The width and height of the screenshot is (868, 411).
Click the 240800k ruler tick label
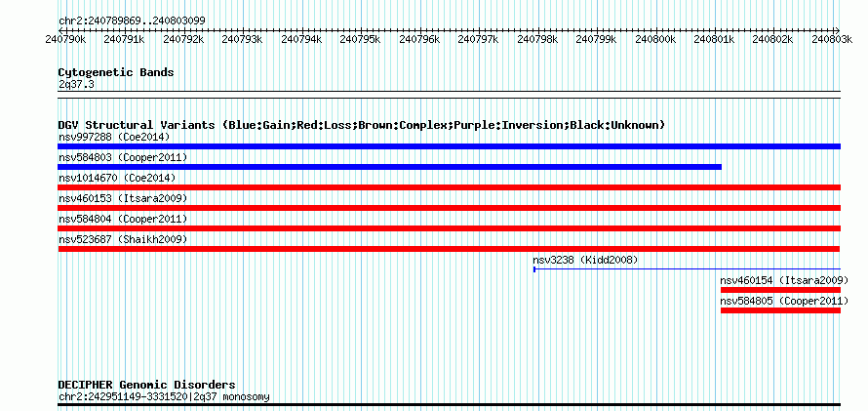[x=655, y=39]
